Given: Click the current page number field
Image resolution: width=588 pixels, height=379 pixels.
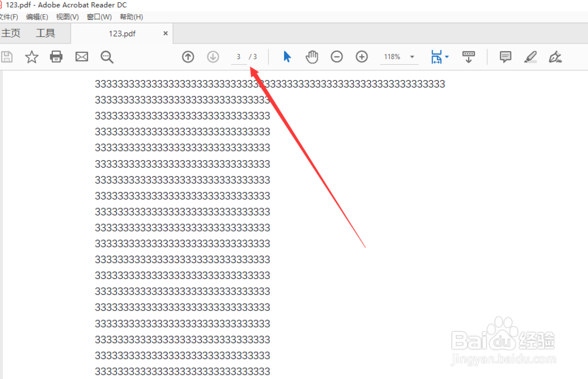Looking at the screenshot, I should tap(239, 56).
